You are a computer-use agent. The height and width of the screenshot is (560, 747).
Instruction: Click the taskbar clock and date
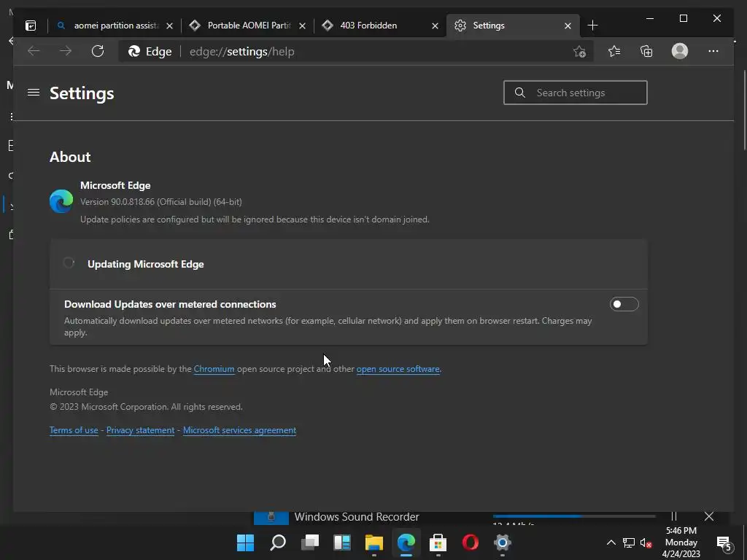(x=681, y=542)
